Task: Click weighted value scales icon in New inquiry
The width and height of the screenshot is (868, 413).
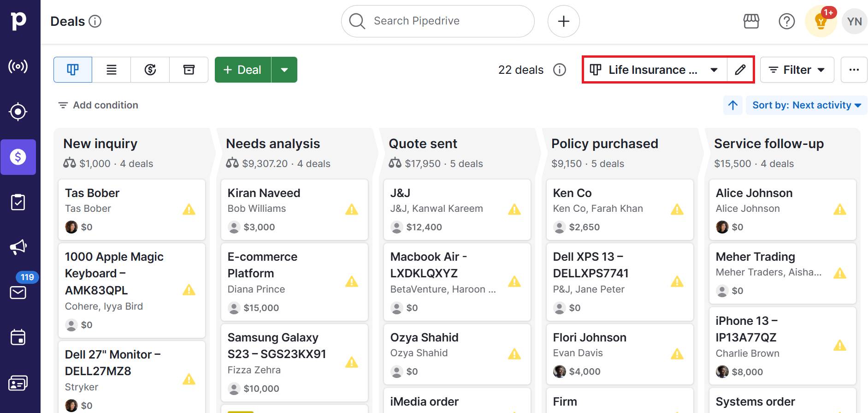Action: tap(70, 163)
